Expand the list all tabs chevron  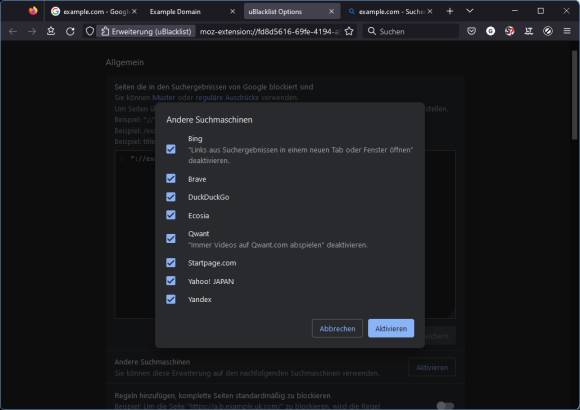pos(470,11)
